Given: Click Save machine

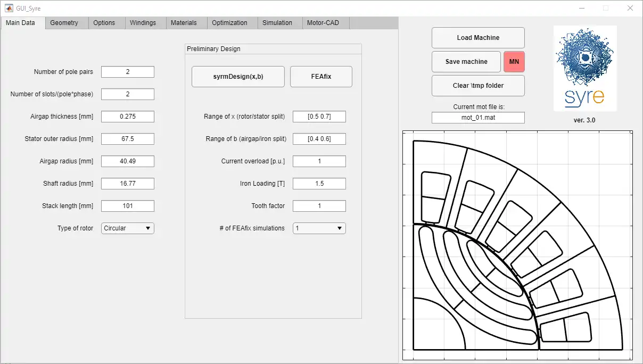Looking at the screenshot, I should point(466,61).
